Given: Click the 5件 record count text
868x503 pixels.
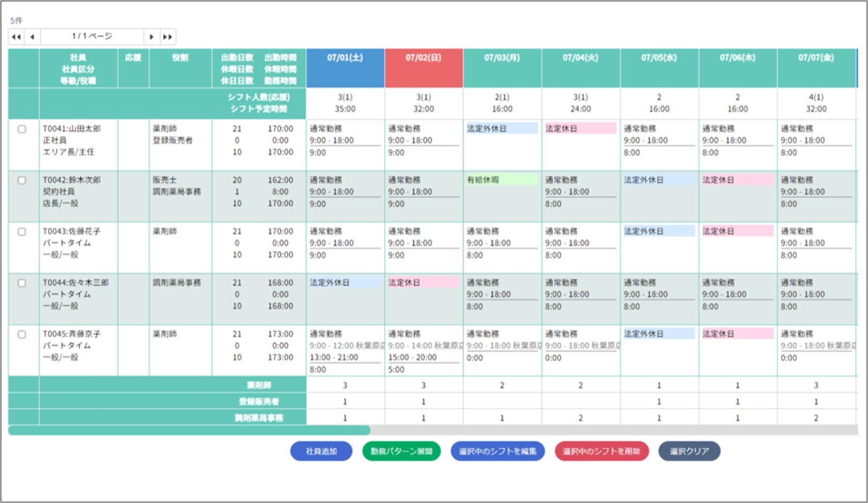Looking at the screenshot, I should pyautogui.click(x=16, y=21).
